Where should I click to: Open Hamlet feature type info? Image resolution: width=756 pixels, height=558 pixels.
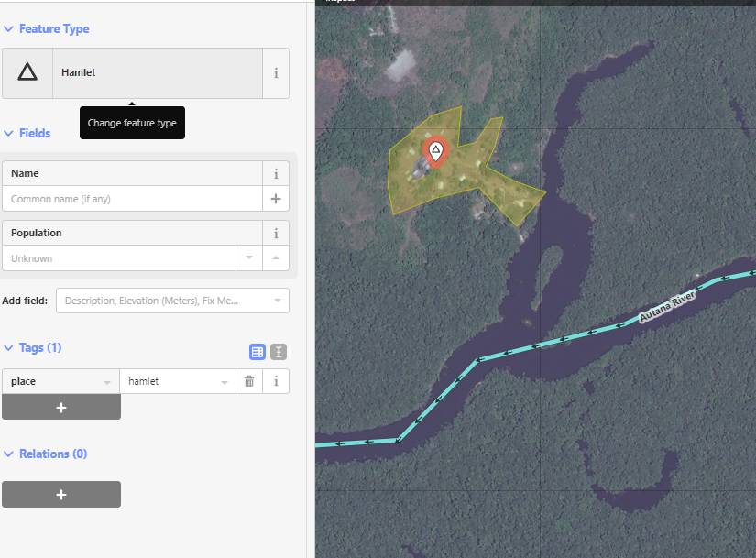[276, 72]
